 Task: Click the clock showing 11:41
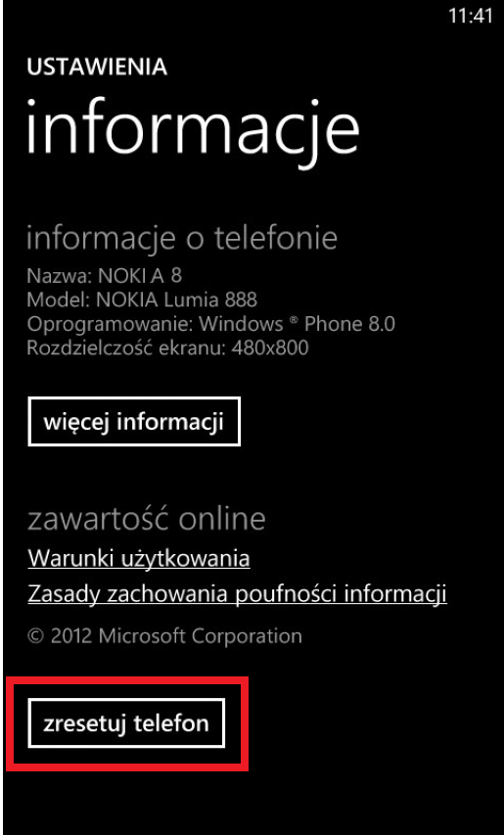pyautogui.click(x=471, y=16)
